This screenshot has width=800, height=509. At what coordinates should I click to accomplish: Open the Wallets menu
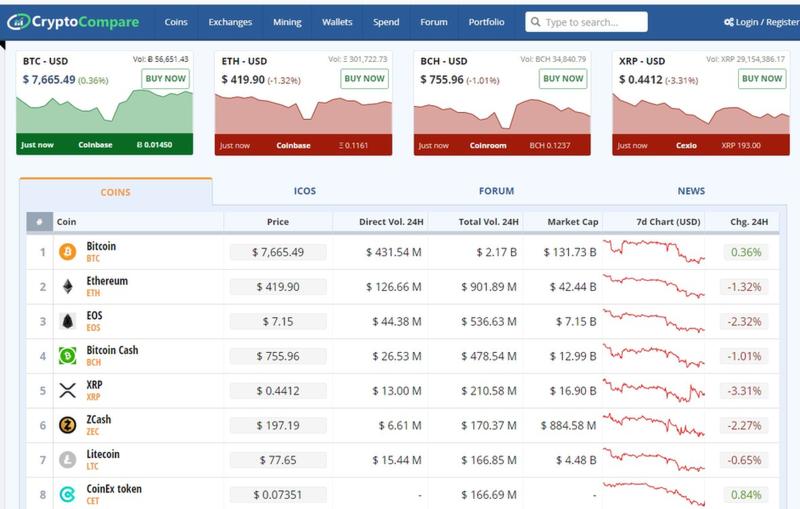point(337,22)
